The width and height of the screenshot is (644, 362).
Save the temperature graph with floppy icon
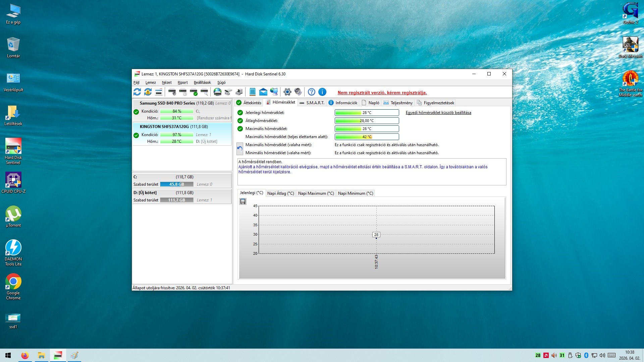tap(243, 201)
